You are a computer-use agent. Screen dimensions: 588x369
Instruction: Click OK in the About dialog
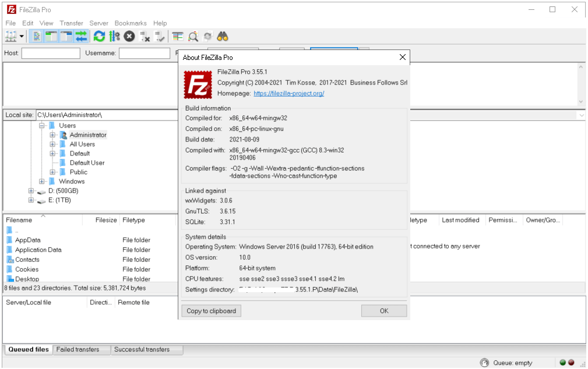(x=384, y=311)
